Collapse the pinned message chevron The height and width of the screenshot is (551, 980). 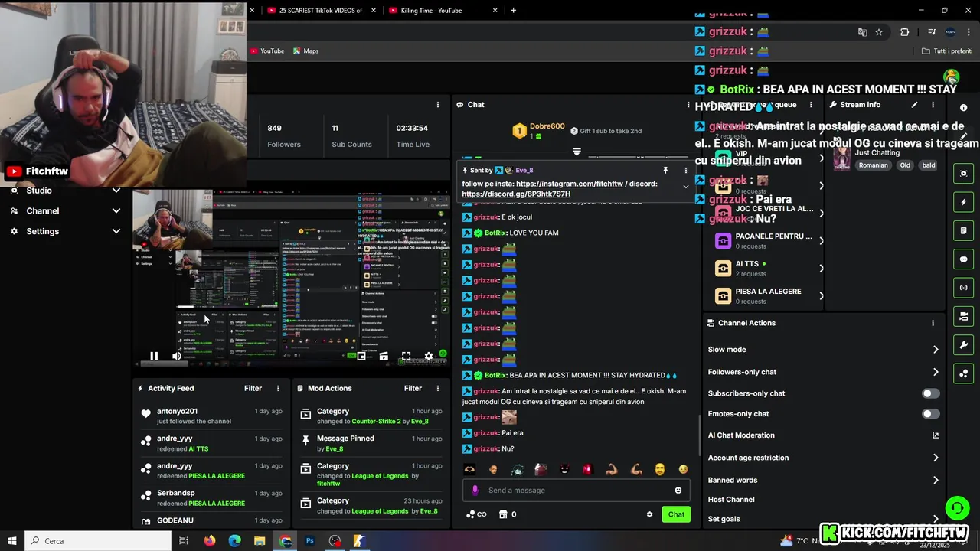click(685, 187)
